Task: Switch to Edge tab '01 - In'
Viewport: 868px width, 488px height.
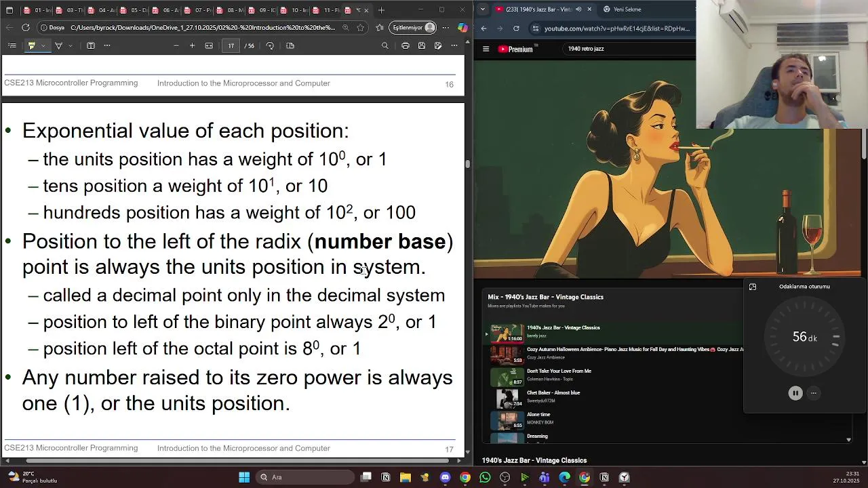Action: coord(37,10)
